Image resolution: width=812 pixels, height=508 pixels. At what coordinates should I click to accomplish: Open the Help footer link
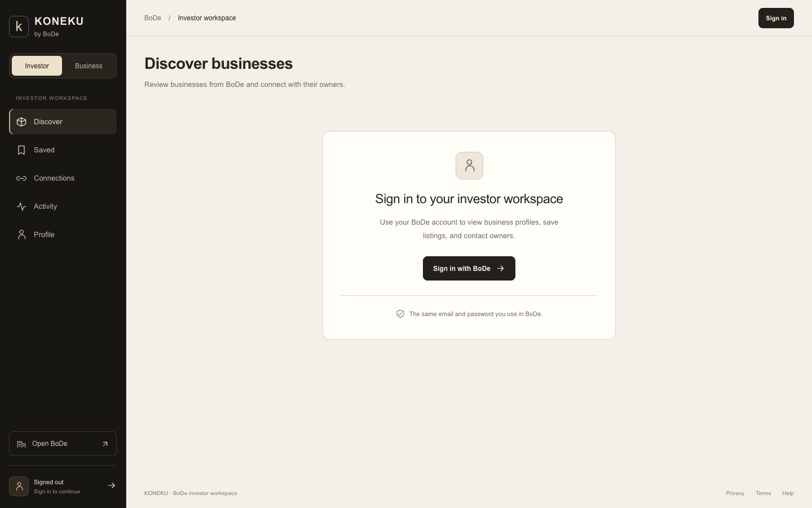[x=788, y=493]
